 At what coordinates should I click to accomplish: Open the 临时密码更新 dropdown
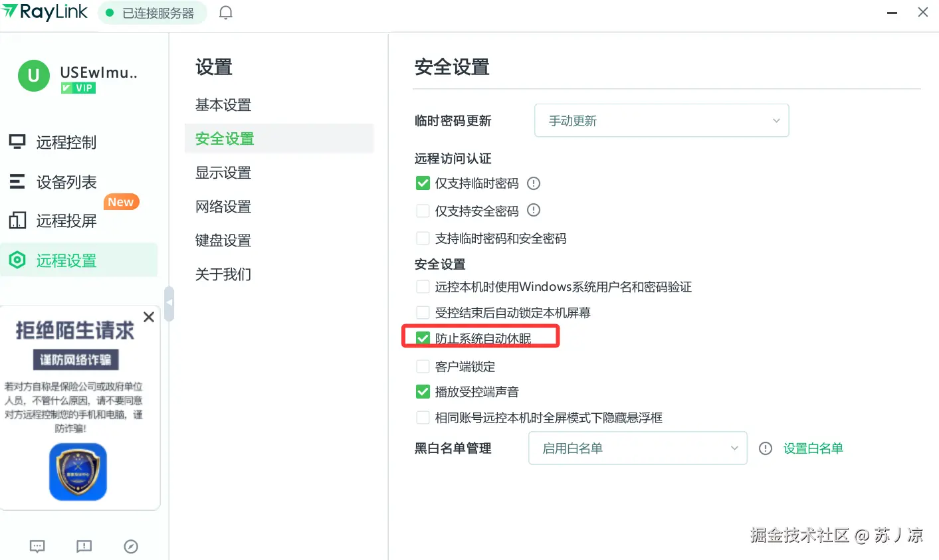(661, 121)
